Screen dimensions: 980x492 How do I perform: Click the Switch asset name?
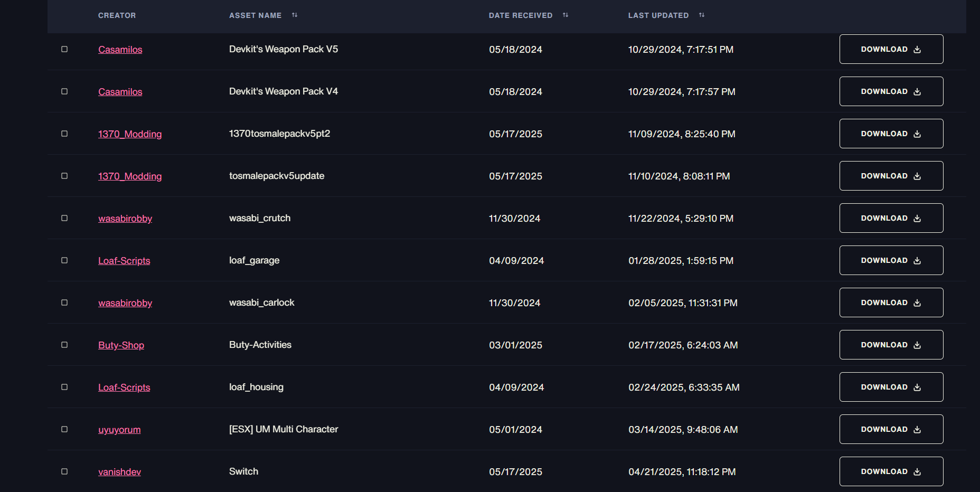(243, 471)
